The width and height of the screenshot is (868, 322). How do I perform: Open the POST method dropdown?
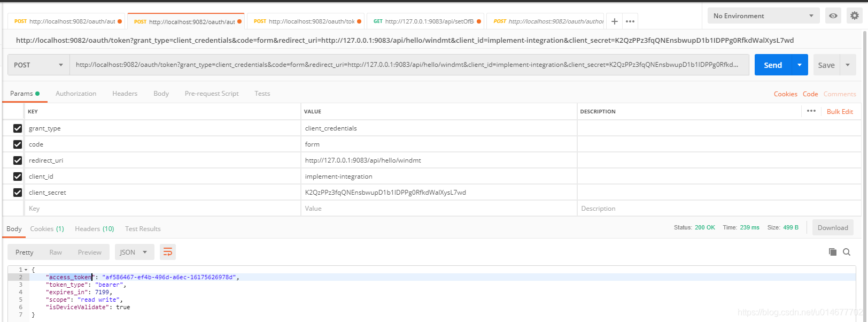[x=38, y=65]
